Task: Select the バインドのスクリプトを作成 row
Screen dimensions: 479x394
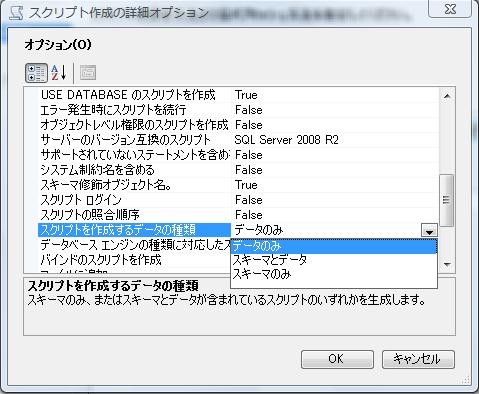Action: tap(134, 260)
